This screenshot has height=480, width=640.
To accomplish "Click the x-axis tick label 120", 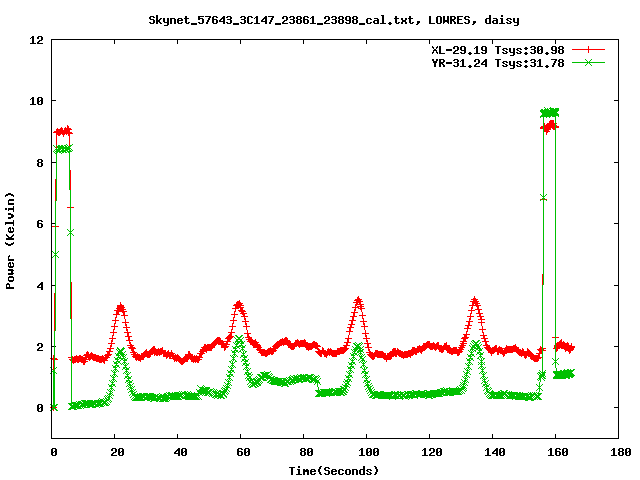I will pyautogui.click(x=432, y=452).
